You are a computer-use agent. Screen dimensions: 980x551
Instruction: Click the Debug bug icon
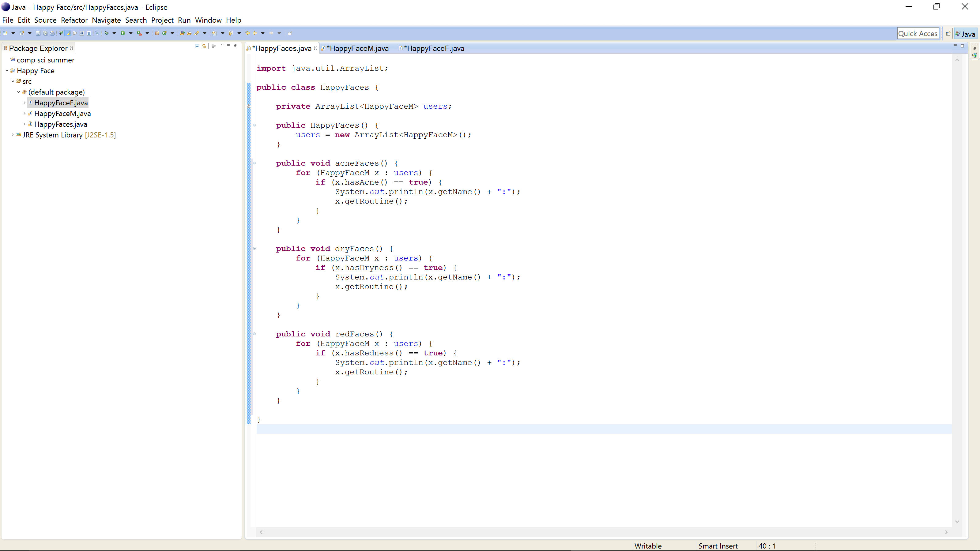[x=107, y=33]
